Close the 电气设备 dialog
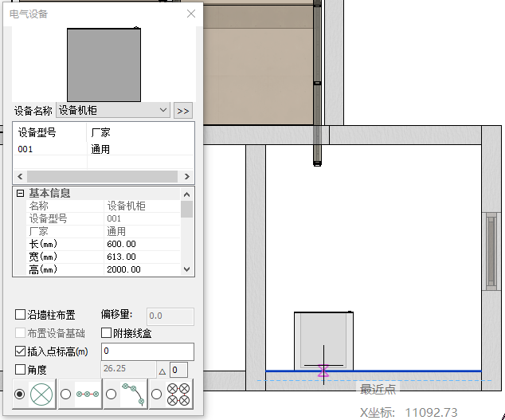 coord(191,14)
